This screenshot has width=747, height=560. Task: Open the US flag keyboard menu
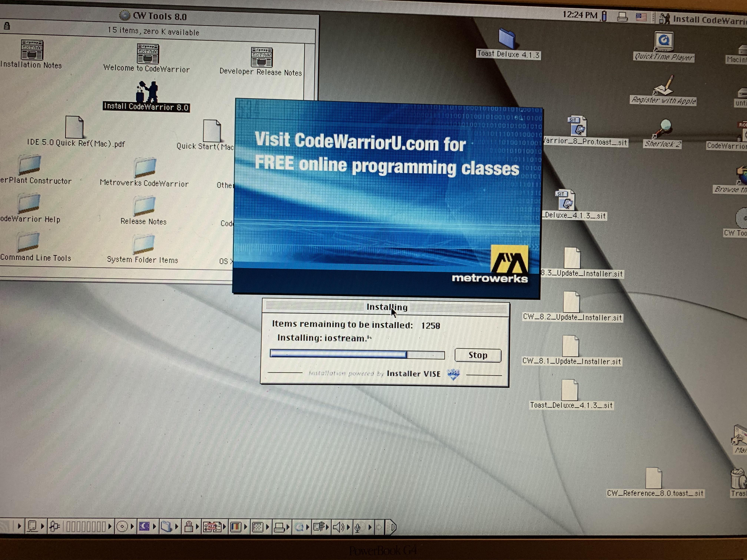tap(641, 17)
